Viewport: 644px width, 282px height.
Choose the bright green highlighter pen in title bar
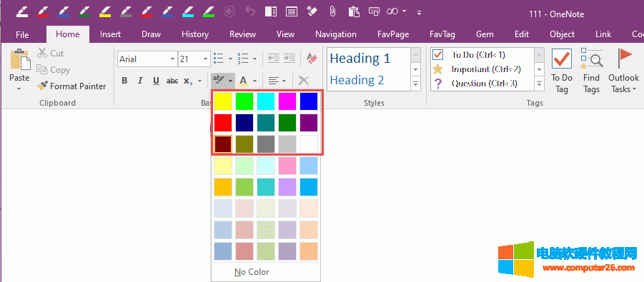coord(209,11)
